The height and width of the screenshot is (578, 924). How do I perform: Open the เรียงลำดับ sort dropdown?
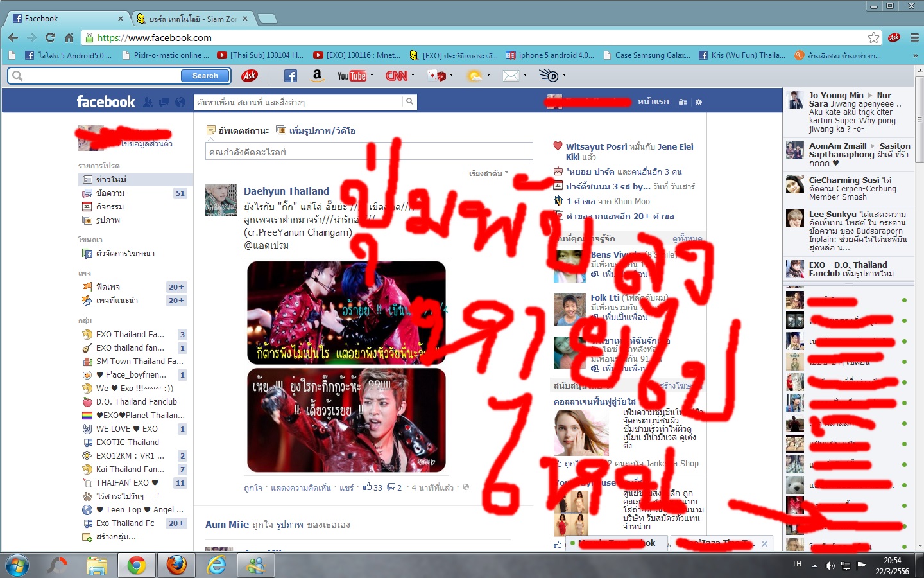click(488, 173)
